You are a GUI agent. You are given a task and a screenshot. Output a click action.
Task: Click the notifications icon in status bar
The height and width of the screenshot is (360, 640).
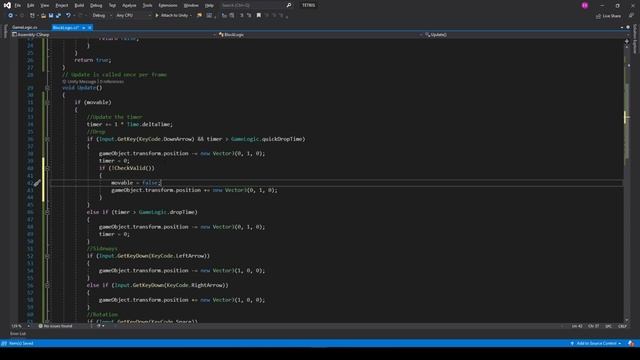point(631,343)
